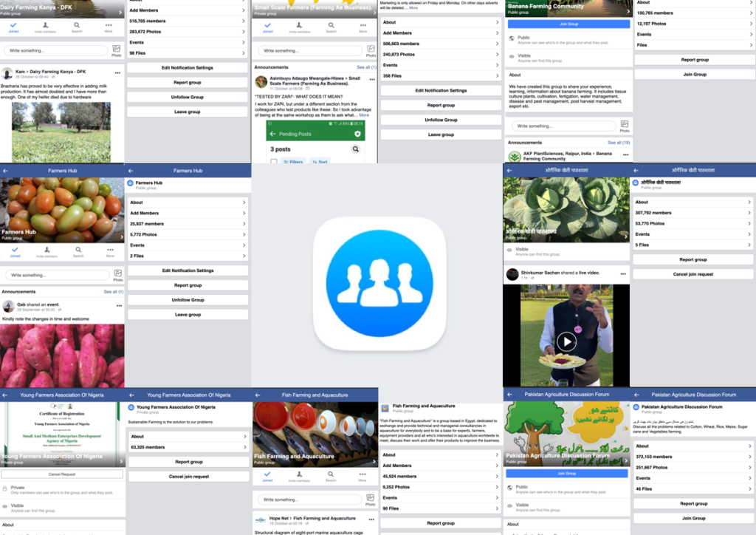Open options dots on AKF PlantSciences post
This screenshot has width=756, height=535.
pos(626,155)
